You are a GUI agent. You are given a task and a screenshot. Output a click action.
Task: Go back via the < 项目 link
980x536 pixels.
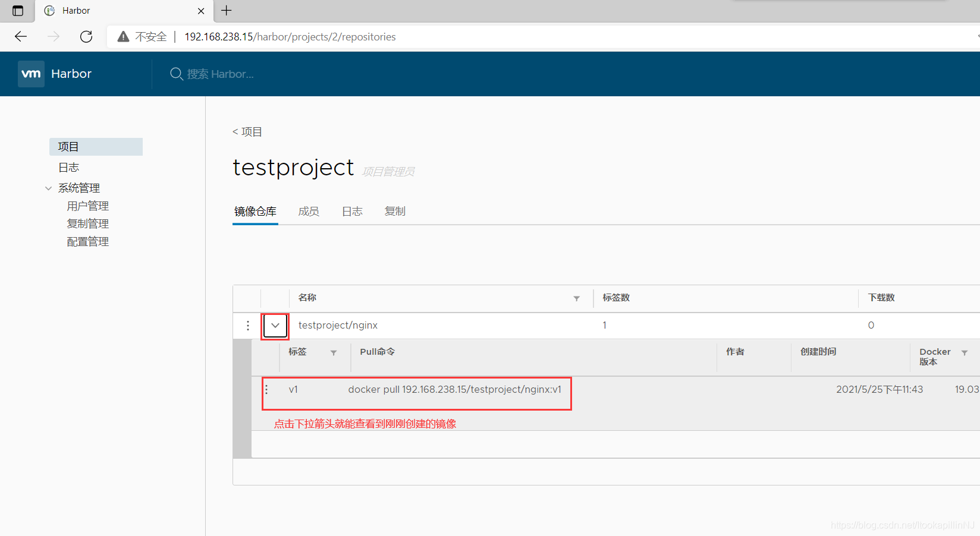[x=247, y=132]
